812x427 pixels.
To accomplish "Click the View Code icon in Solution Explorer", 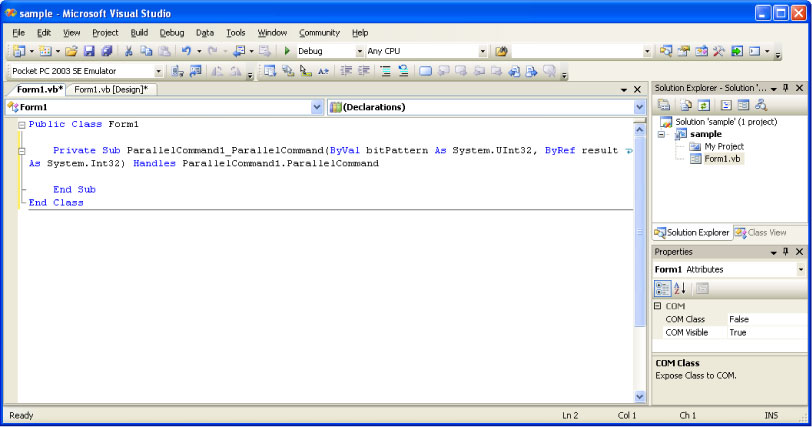I will pyautogui.click(x=726, y=105).
